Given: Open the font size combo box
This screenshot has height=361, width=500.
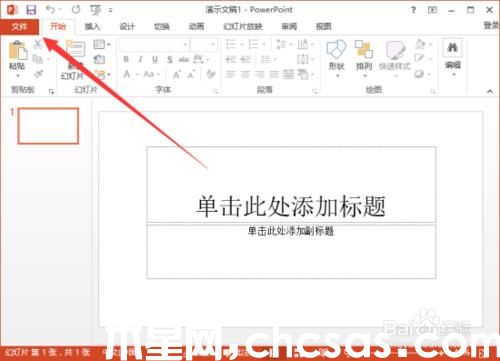Looking at the screenshot, I should click(x=204, y=44).
